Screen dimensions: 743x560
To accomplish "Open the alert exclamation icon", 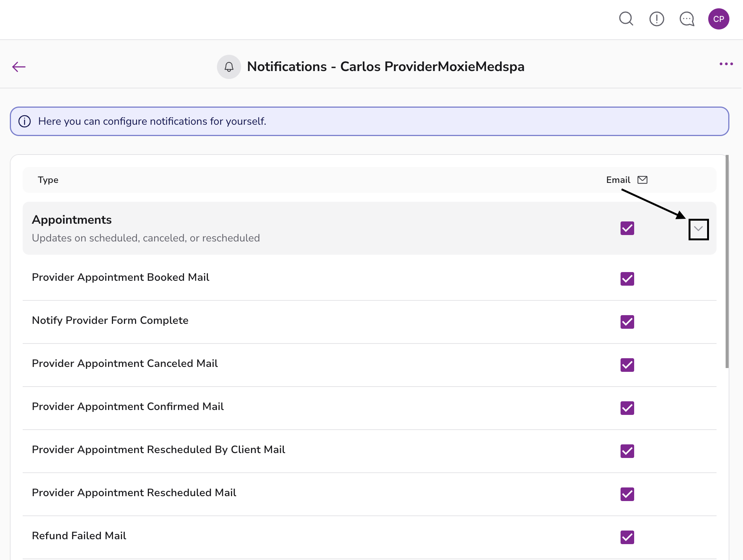I will click(x=656, y=19).
